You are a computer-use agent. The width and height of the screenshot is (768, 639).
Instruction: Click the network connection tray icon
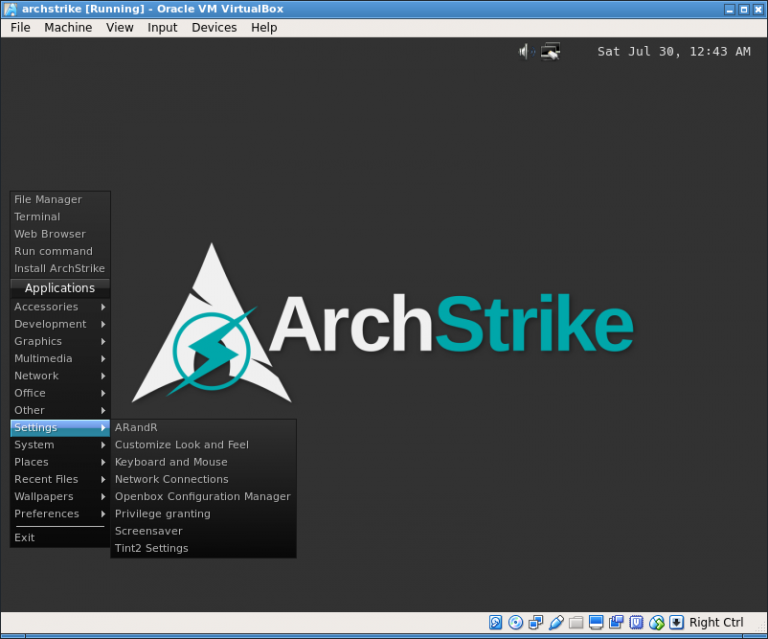click(x=551, y=51)
